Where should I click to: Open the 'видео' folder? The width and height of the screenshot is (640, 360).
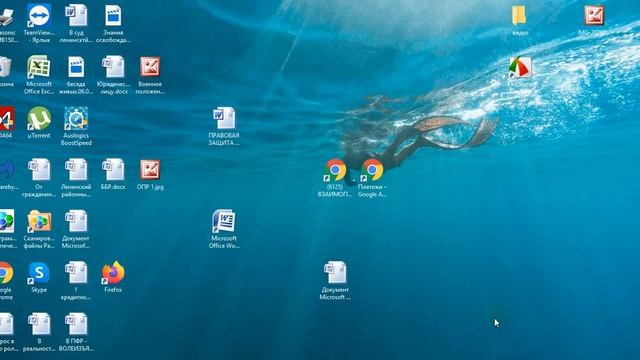(x=519, y=16)
